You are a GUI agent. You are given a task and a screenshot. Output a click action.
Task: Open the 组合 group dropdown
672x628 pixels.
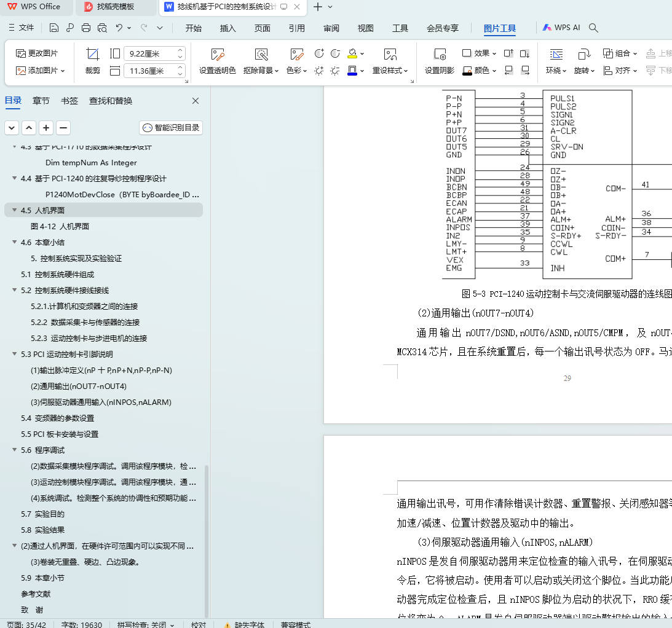pos(620,53)
